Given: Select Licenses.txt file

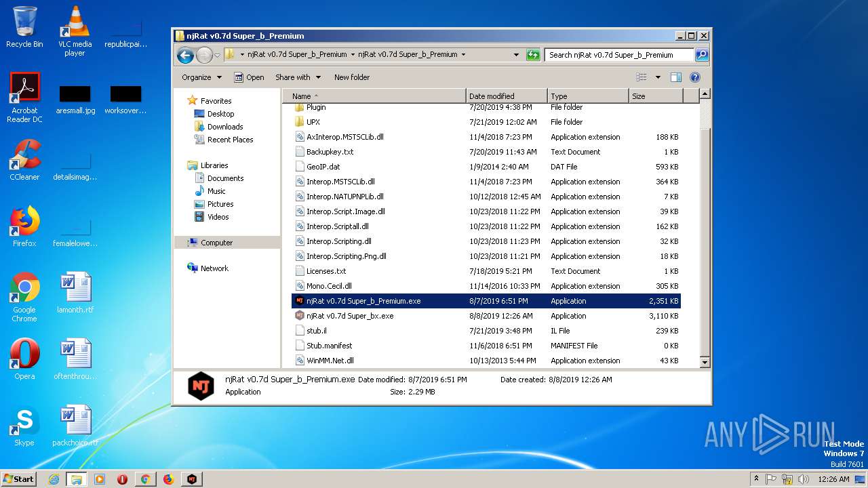Looking at the screenshot, I should 486,271.
